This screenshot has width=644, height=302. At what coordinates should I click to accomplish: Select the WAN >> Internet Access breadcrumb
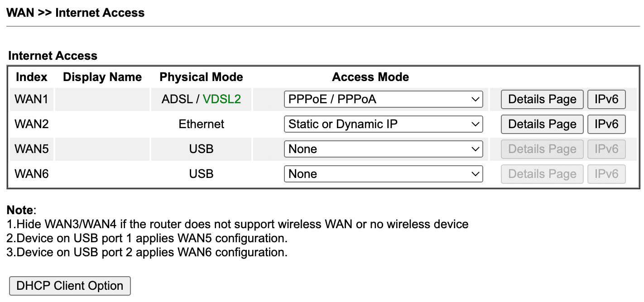pyautogui.click(x=75, y=12)
